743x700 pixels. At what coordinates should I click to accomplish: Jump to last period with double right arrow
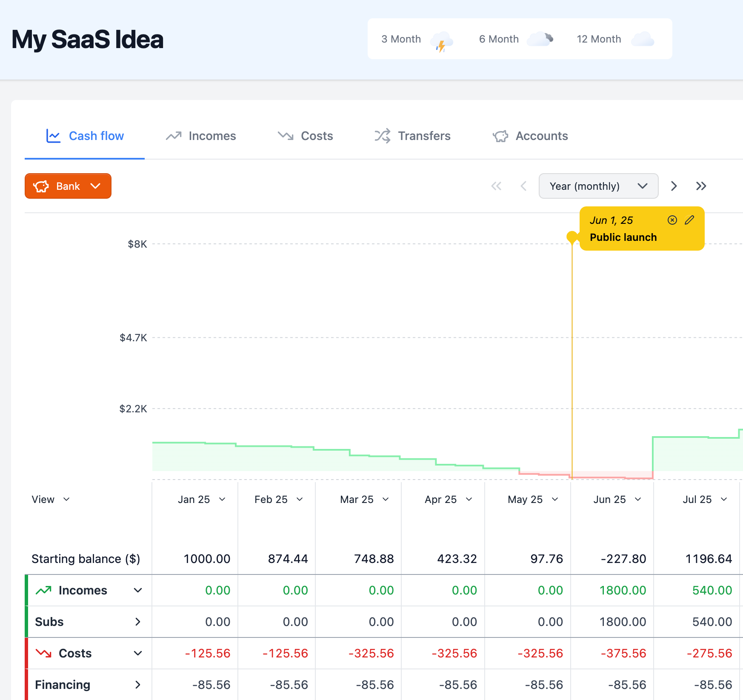701,186
